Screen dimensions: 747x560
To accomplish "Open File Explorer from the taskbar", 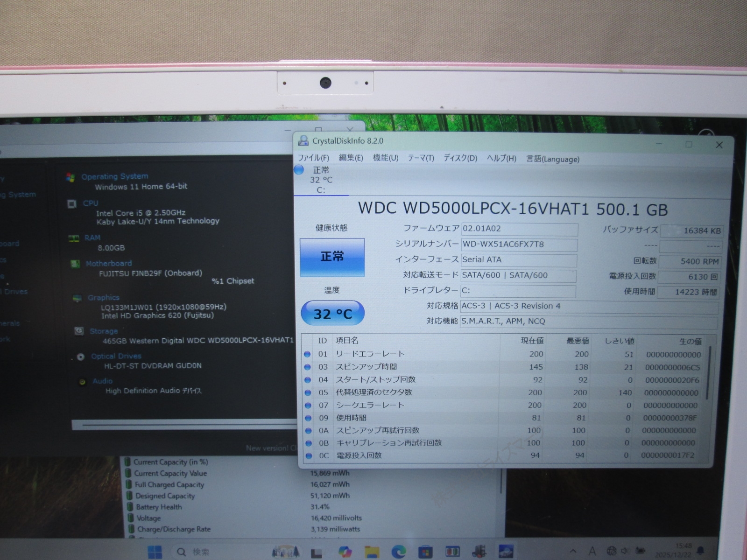I will [x=372, y=552].
